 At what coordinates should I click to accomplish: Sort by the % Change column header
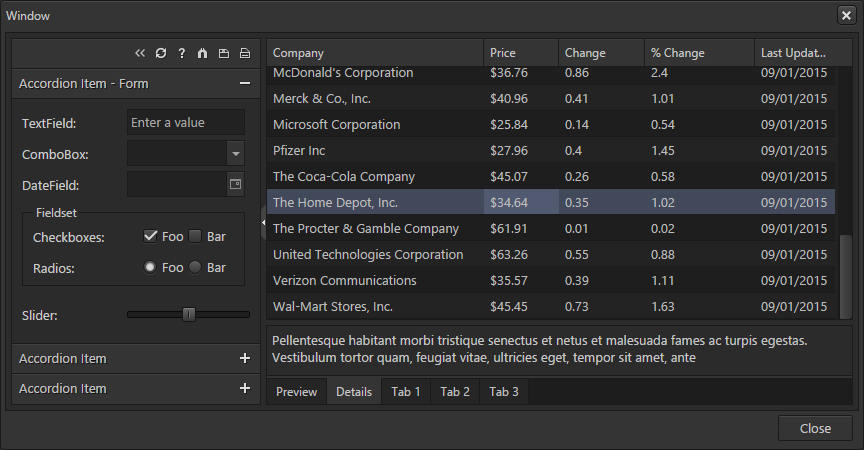[699, 53]
